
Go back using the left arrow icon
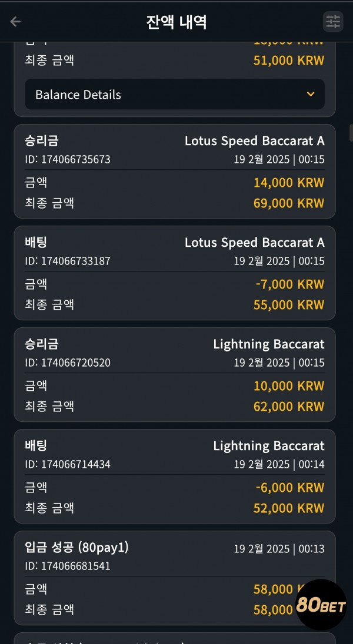coord(16,21)
